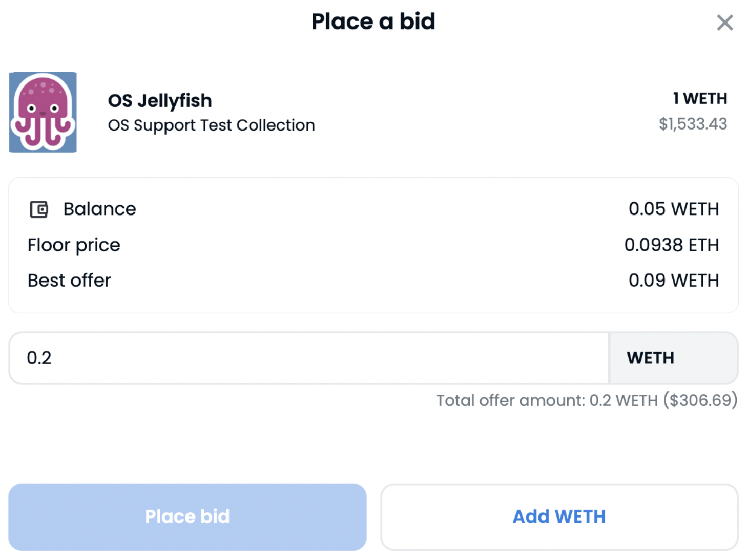
Task: Click the Floor price label
Action: tap(74, 245)
